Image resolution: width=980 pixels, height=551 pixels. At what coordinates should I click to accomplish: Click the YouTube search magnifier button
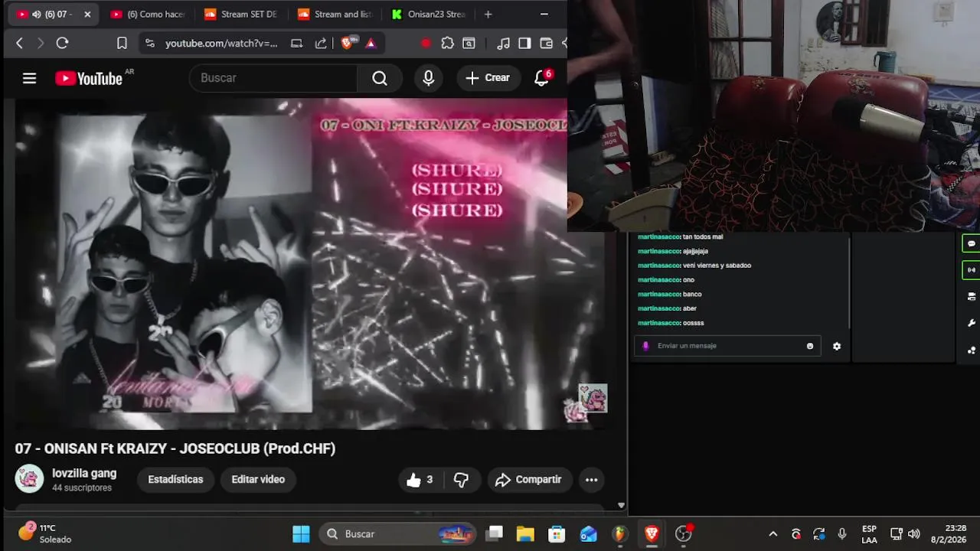[x=380, y=78]
